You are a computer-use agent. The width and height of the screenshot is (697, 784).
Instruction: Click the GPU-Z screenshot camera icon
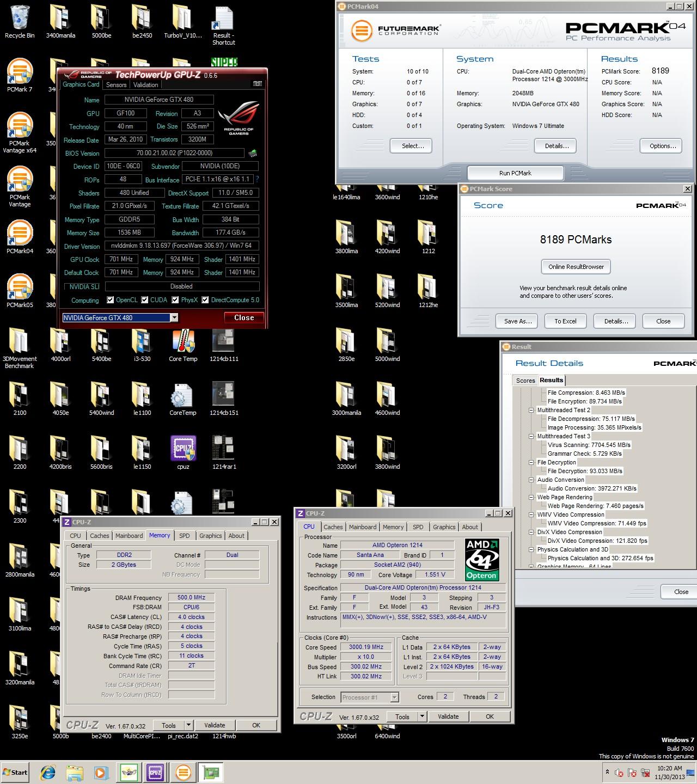click(258, 84)
